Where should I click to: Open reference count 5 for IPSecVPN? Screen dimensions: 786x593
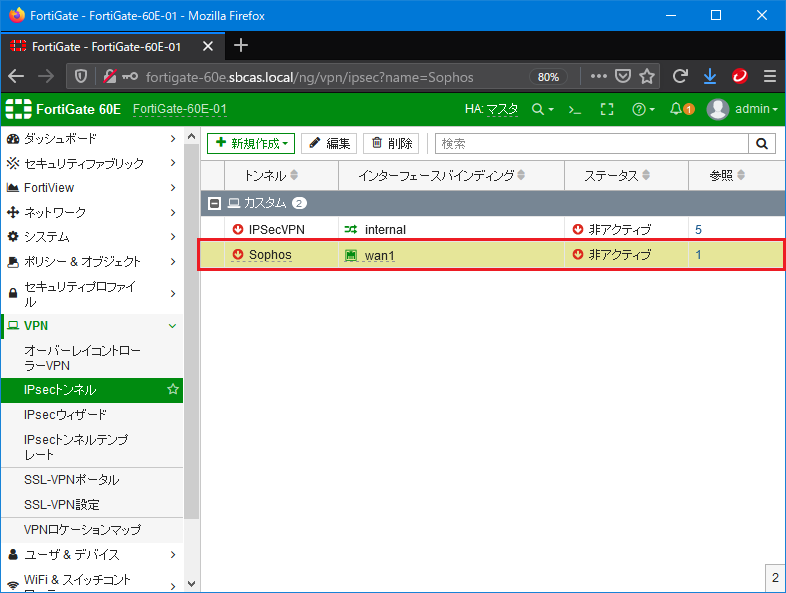click(698, 230)
